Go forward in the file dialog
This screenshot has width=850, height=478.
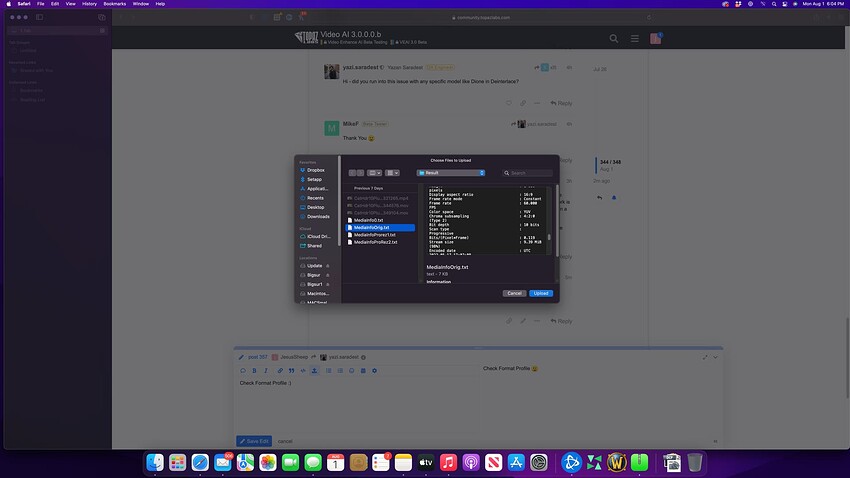point(360,173)
